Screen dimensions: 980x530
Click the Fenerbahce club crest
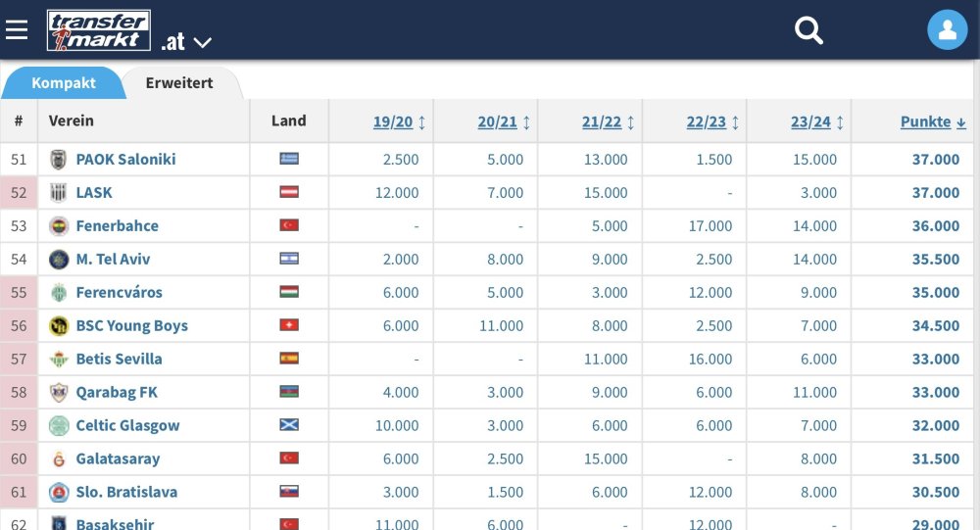[59, 226]
